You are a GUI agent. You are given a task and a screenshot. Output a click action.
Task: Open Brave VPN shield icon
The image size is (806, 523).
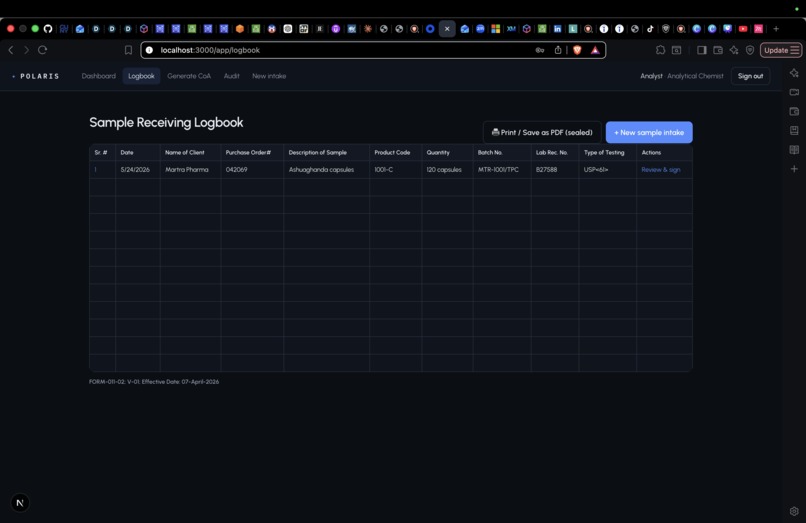[x=750, y=50]
